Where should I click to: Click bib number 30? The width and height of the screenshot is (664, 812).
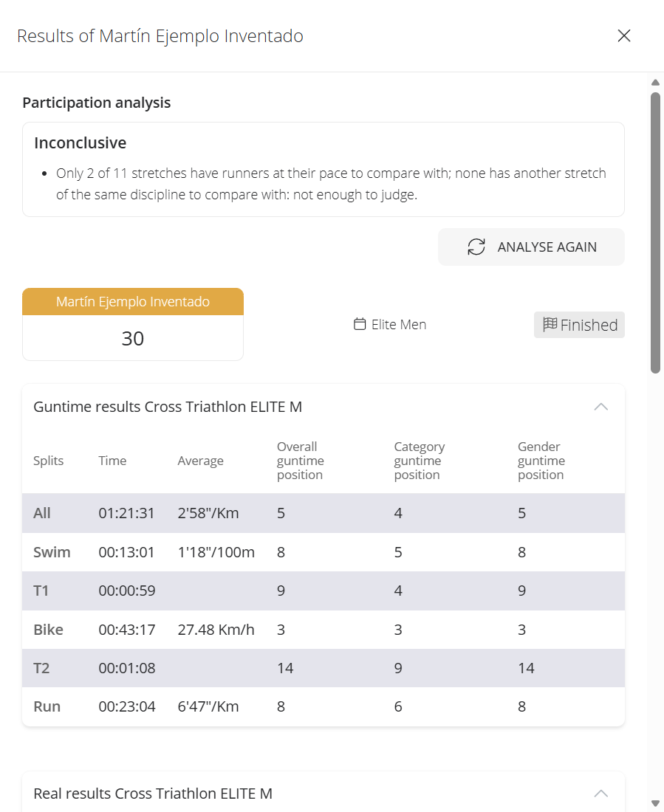[x=133, y=338]
